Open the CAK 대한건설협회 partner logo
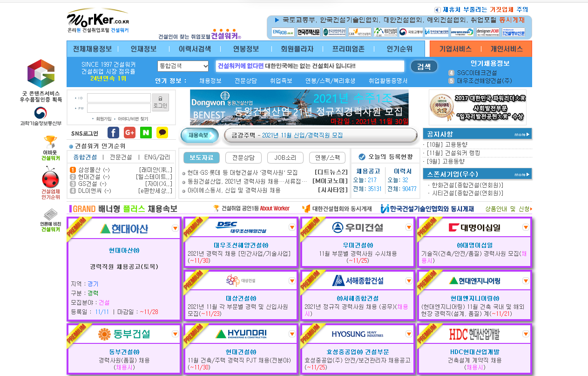 360,32
